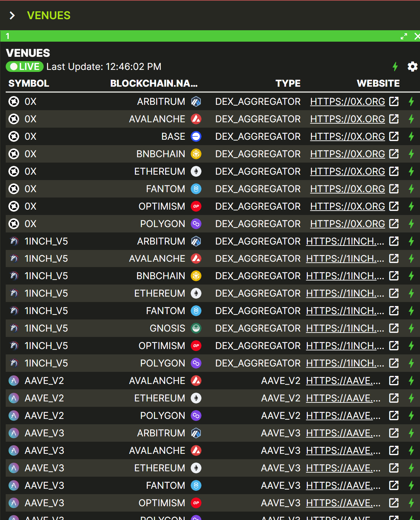The width and height of the screenshot is (420, 520).
Task: Click 1inch logo in 1INCH_V5 AVALANCHE row
Action: tap(14, 259)
